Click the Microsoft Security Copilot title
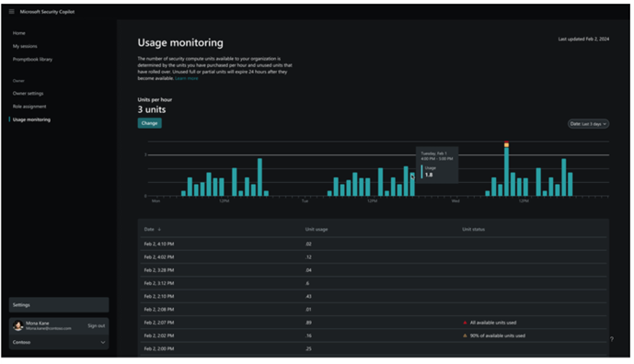This screenshot has width=634, height=364. tap(47, 12)
